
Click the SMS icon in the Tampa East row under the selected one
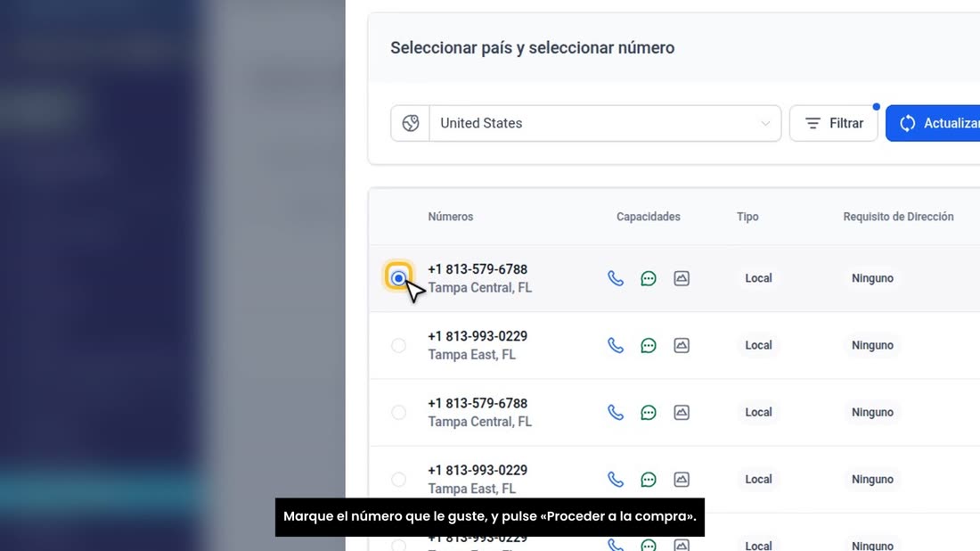(649, 345)
